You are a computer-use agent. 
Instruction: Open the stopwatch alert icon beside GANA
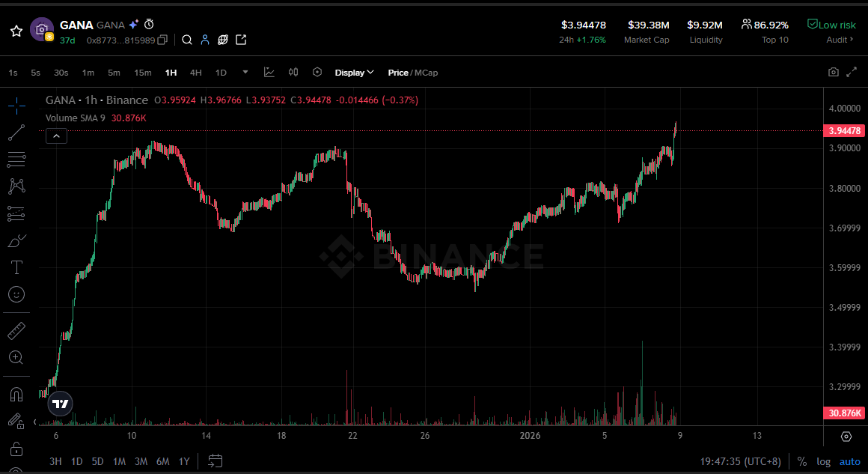(149, 25)
